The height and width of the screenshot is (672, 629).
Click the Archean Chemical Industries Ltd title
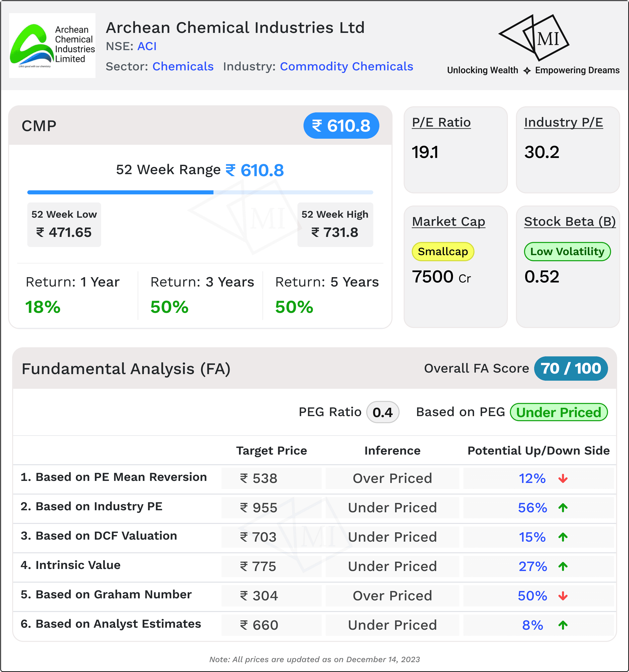point(235,28)
